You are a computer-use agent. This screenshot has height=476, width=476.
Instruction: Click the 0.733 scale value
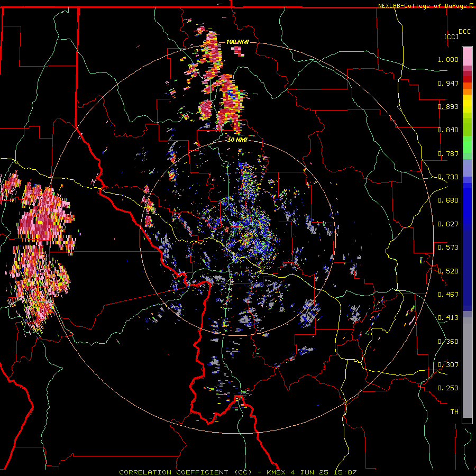click(448, 177)
